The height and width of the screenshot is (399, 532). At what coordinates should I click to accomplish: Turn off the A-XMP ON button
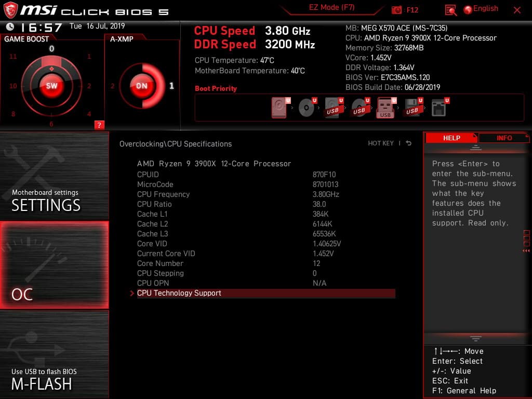142,86
